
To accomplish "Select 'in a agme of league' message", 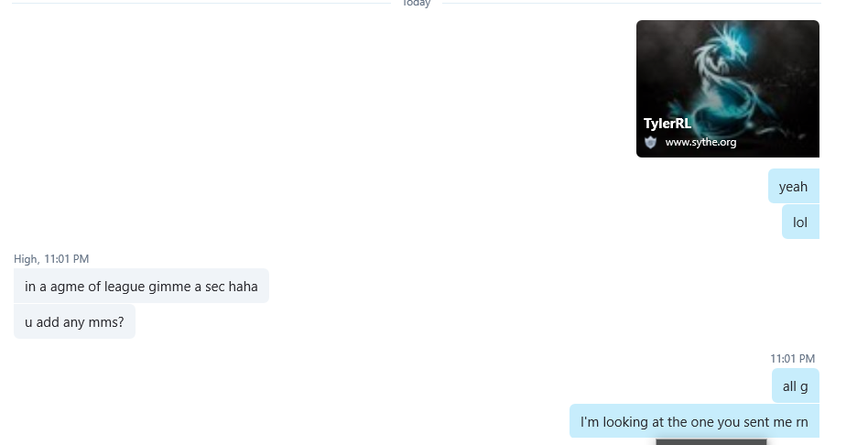I will [x=141, y=287].
